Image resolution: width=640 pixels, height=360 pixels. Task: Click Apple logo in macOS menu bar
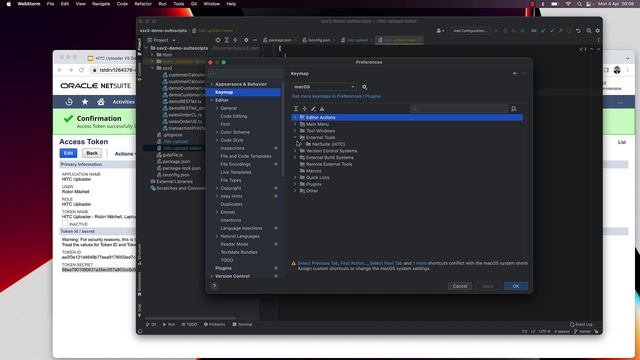click(9, 4)
